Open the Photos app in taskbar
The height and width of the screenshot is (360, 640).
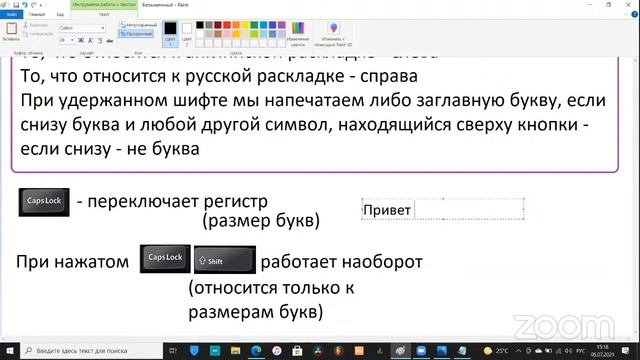tap(442, 351)
